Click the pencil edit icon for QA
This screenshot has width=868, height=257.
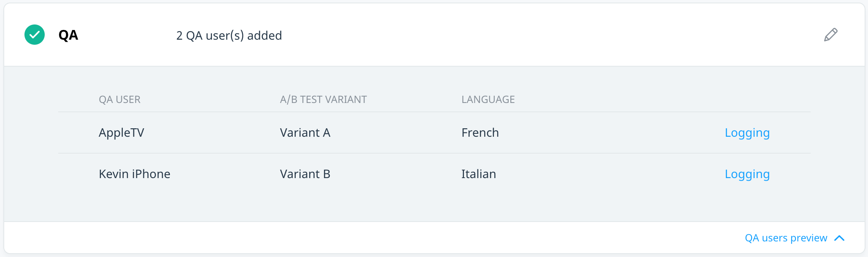click(x=830, y=35)
